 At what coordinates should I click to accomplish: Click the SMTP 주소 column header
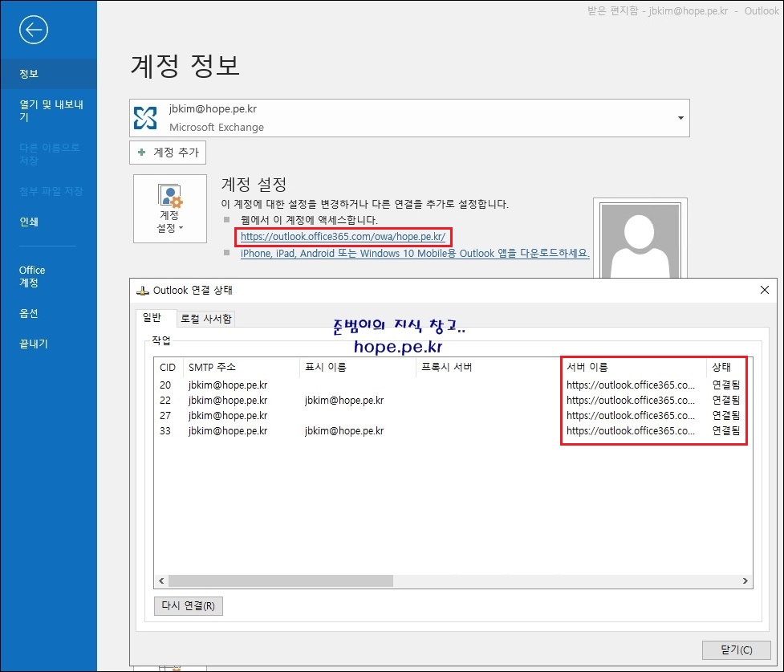(x=242, y=367)
